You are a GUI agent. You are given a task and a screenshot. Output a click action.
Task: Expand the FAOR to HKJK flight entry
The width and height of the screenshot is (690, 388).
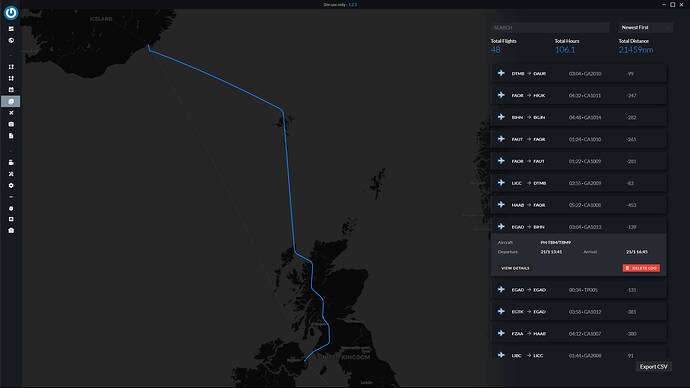coord(579,95)
